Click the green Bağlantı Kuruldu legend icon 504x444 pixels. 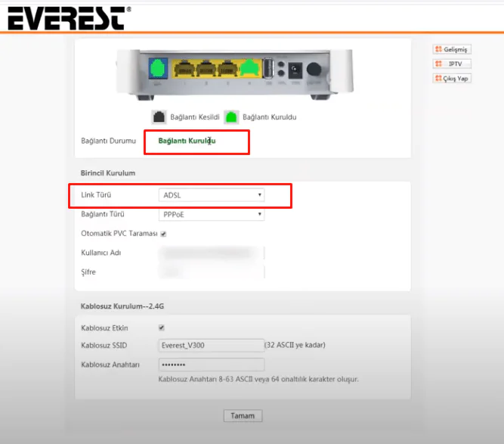click(231, 117)
